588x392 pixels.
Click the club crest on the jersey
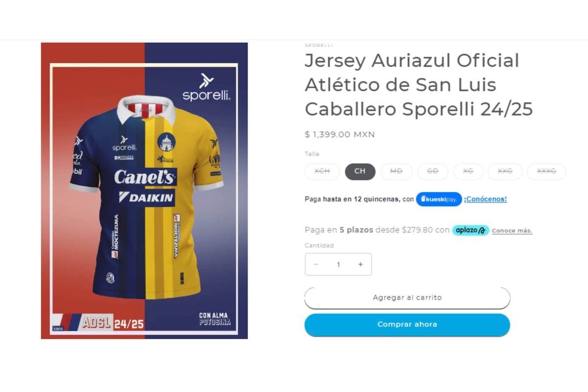166,142
